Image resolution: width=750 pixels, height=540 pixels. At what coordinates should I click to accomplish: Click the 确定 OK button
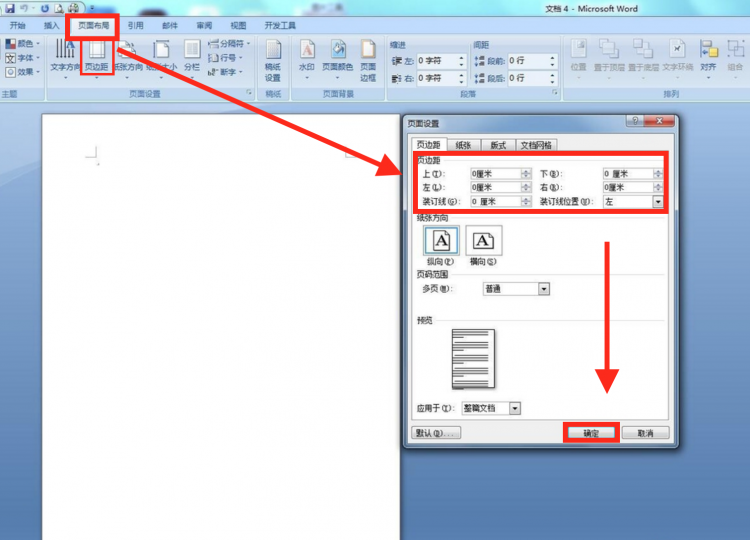(591, 433)
